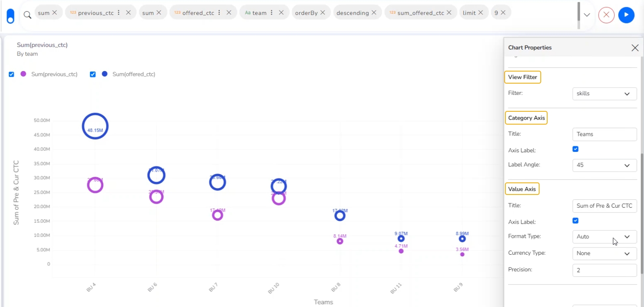Remove the descending token from query
644x307 pixels.
coord(374,12)
